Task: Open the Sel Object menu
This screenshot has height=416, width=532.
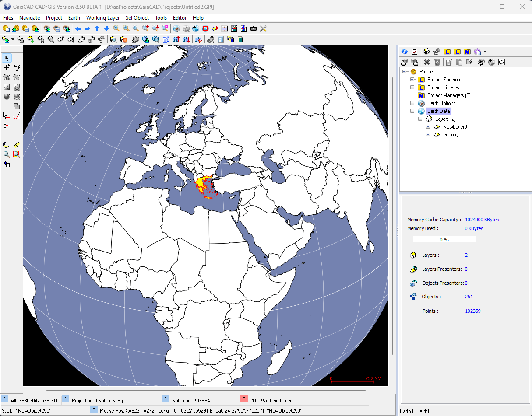Action: [137, 18]
